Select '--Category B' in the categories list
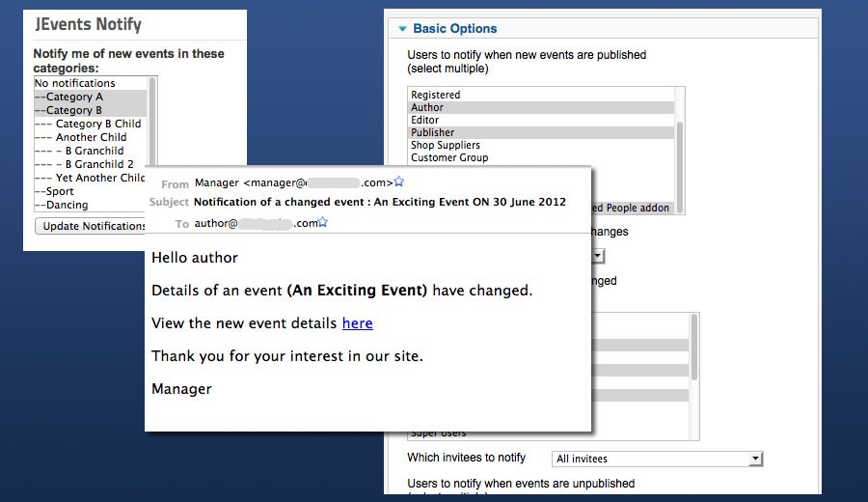The width and height of the screenshot is (868, 502). 68,110
